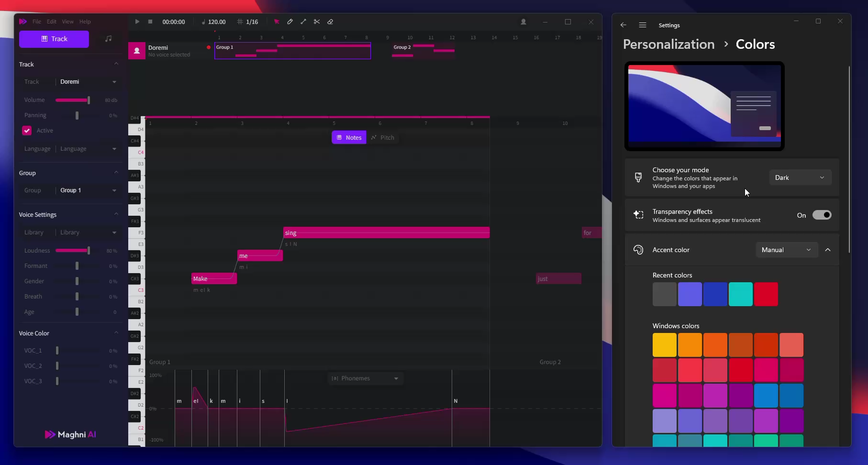Click the Doremi track avatar icon
The width and height of the screenshot is (868, 465).
click(x=137, y=51)
